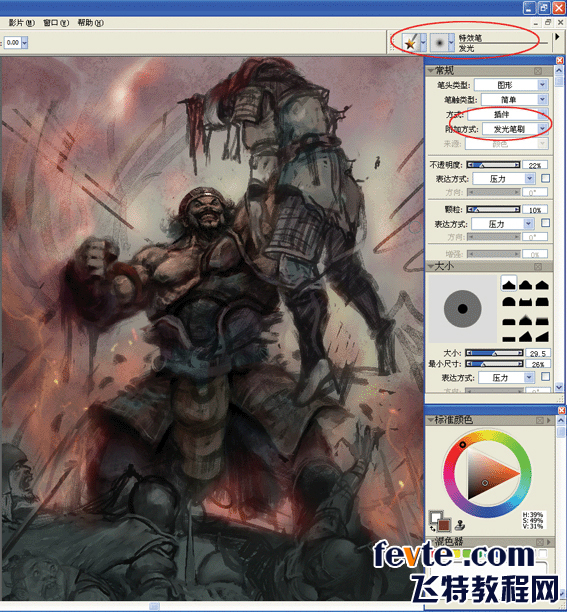Swap main and additional colors
567x612 pixels.
[432, 528]
